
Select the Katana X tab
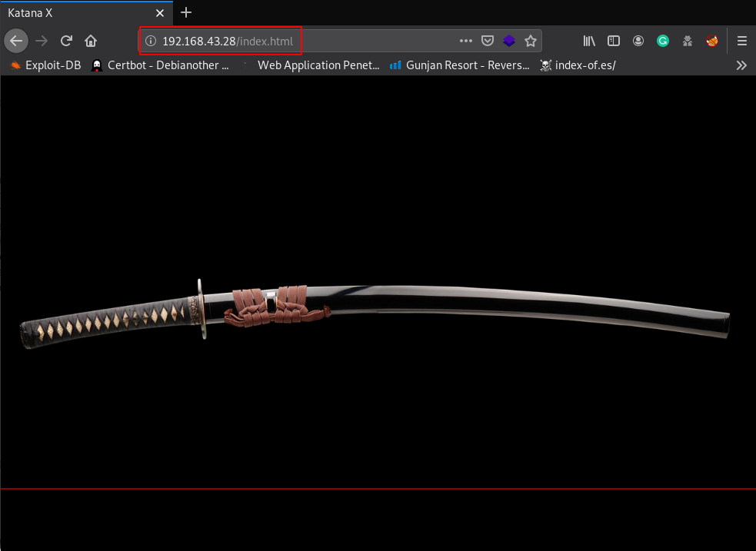[86, 13]
